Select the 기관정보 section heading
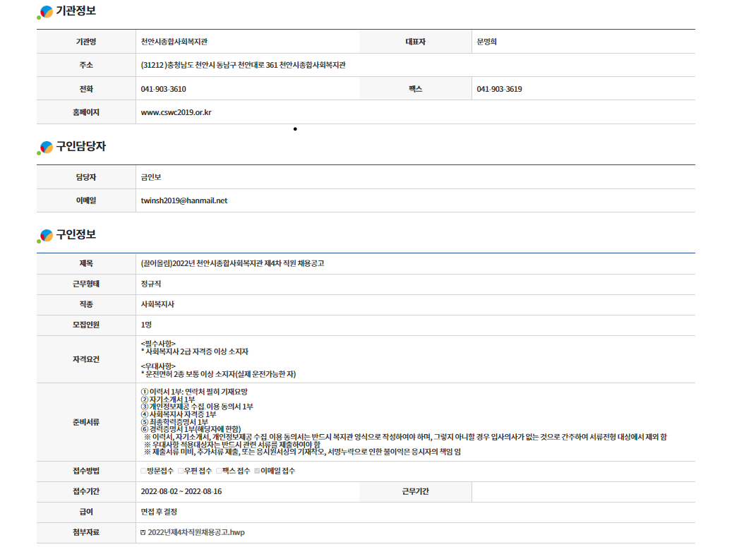 click(x=76, y=11)
